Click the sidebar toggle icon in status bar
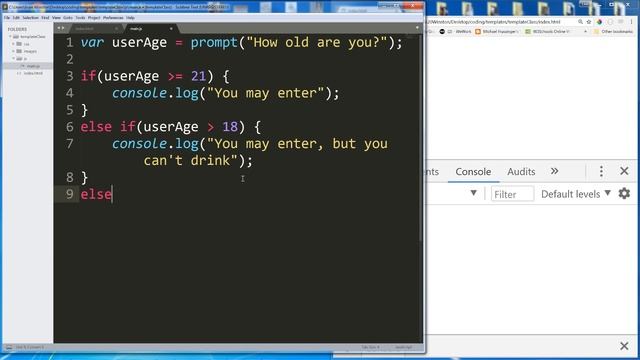 [x=9, y=347]
